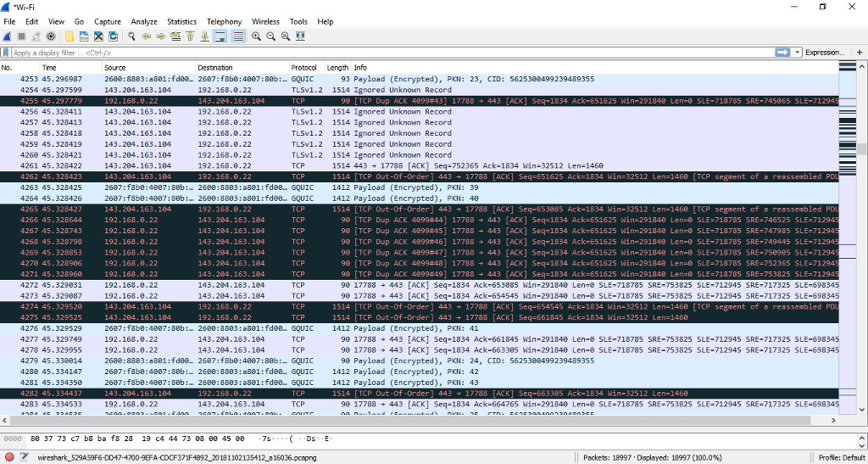
Task: Click the find packet magnifier icon
Action: pos(131,36)
